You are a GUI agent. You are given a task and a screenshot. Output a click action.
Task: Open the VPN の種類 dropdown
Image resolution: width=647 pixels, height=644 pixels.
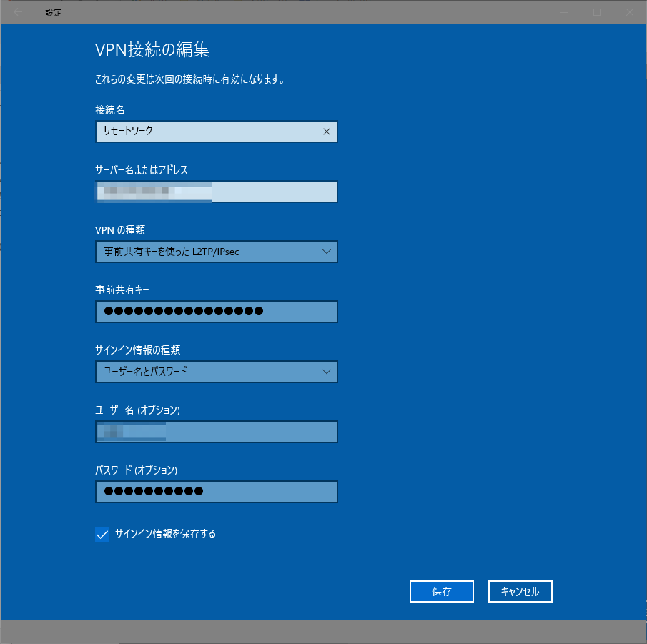pyautogui.click(x=216, y=252)
